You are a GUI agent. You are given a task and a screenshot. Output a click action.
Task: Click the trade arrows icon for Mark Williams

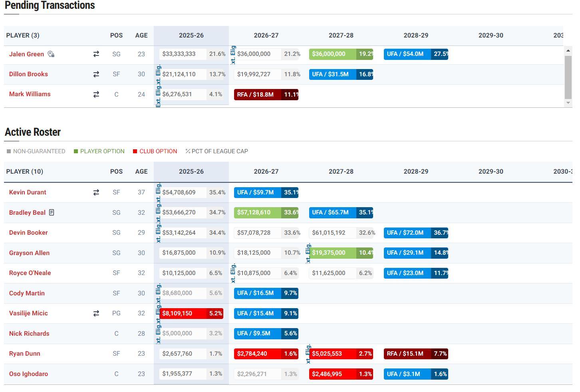click(96, 94)
